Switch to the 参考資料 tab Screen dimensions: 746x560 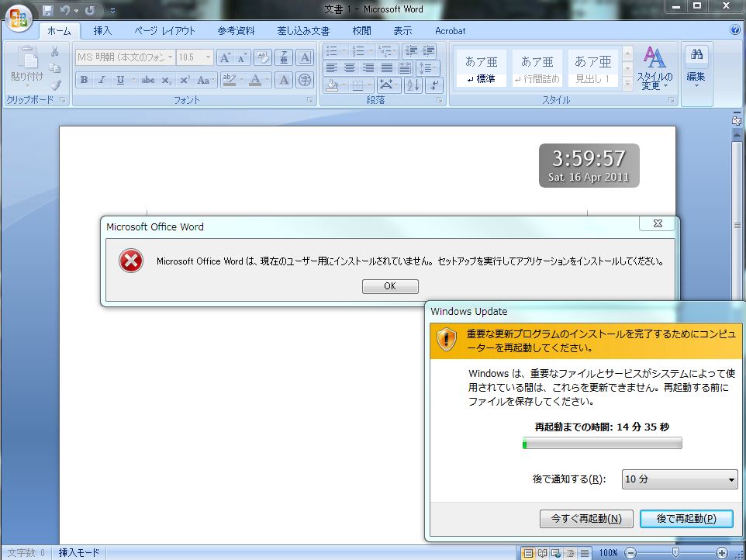(x=236, y=31)
